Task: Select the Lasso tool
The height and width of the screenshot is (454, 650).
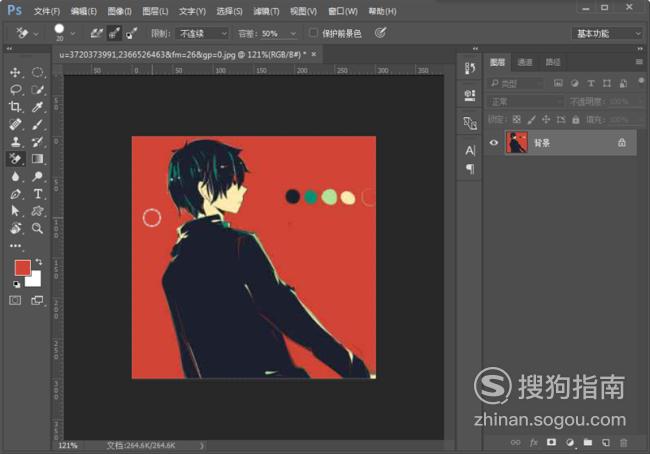Action: pyautogui.click(x=15, y=90)
